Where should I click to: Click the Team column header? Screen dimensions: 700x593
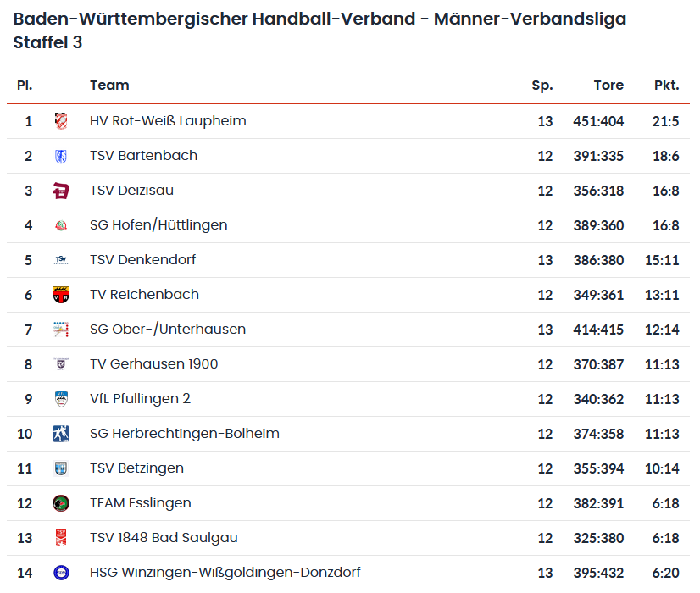coord(109,86)
